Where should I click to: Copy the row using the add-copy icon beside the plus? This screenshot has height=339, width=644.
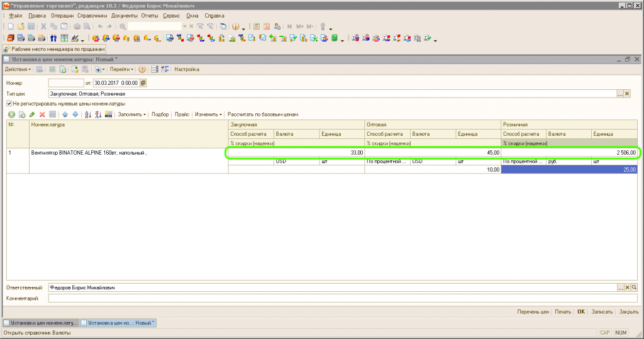(x=22, y=114)
